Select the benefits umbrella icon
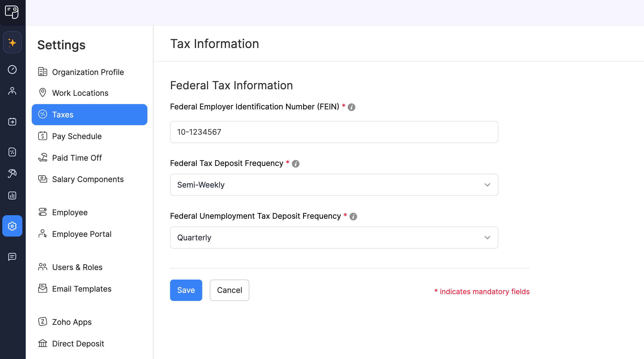This screenshot has width=644, height=359. (12, 173)
